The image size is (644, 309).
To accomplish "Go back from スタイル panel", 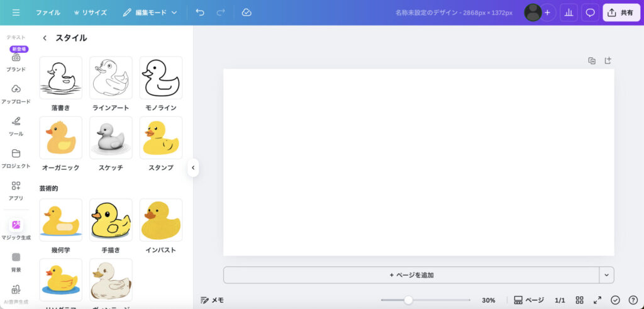I will 45,38.
